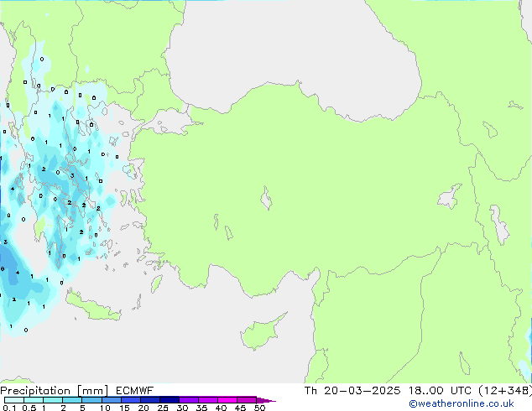Click the island of Crete on the map
This screenshot has width=532, height=411.
pos(91,305)
